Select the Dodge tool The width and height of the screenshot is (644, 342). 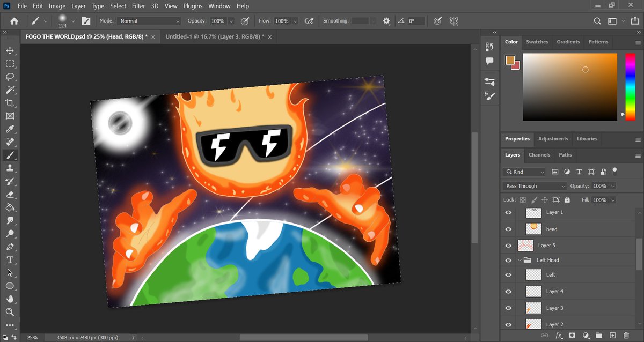(x=10, y=234)
